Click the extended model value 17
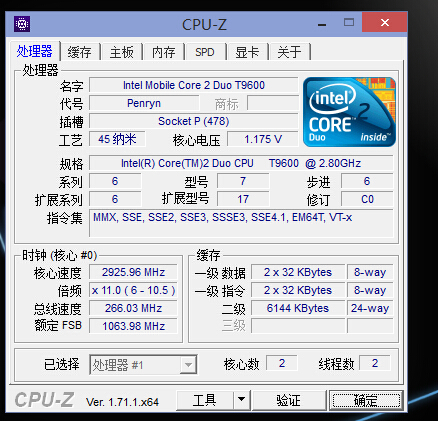This screenshot has height=421, width=438. (243, 199)
